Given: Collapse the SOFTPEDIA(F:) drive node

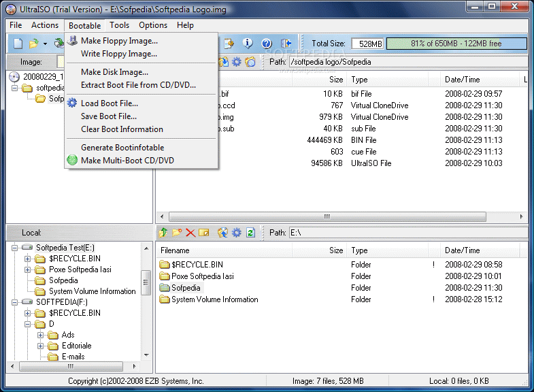Looking at the screenshot, I should [15, 302].
